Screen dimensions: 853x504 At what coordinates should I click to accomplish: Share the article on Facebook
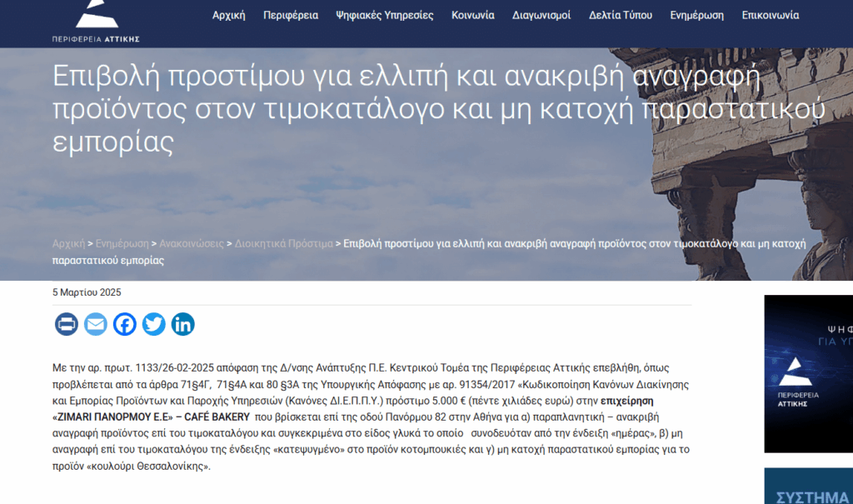coord(125,324)
